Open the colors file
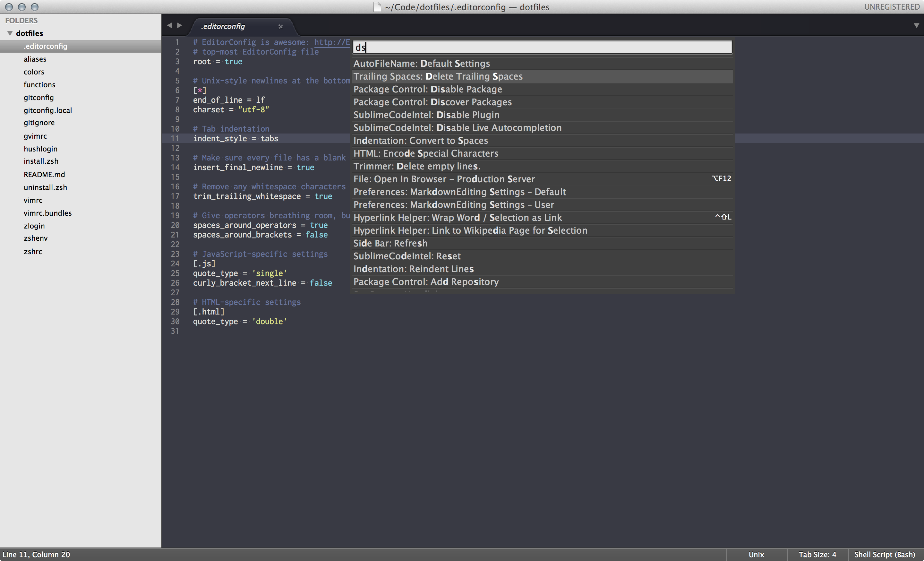This screenshot has height=561, width=924. [34, 72]
